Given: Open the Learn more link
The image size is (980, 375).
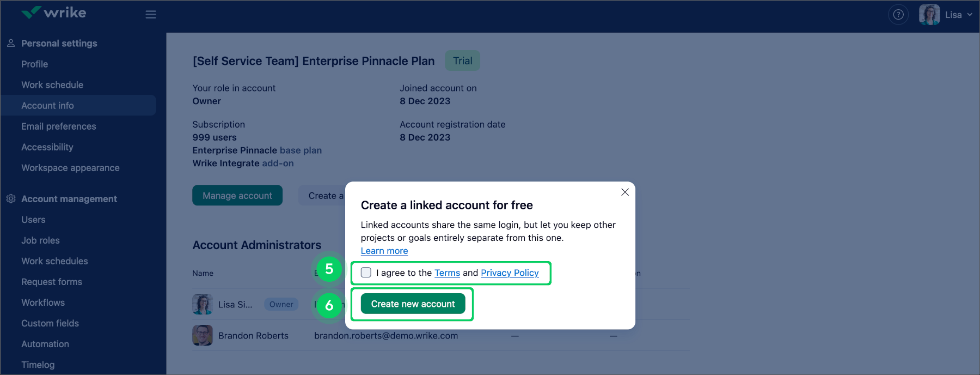Looking at the screenshot, I should pos(384,251).
